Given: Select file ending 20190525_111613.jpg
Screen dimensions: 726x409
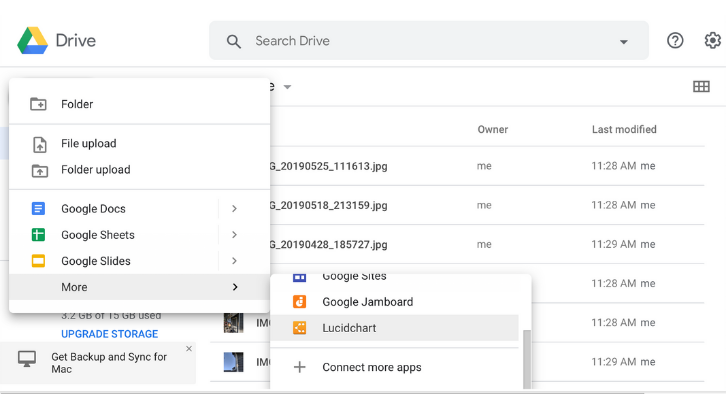Looking at the screenshot, I should pos(328,166).
